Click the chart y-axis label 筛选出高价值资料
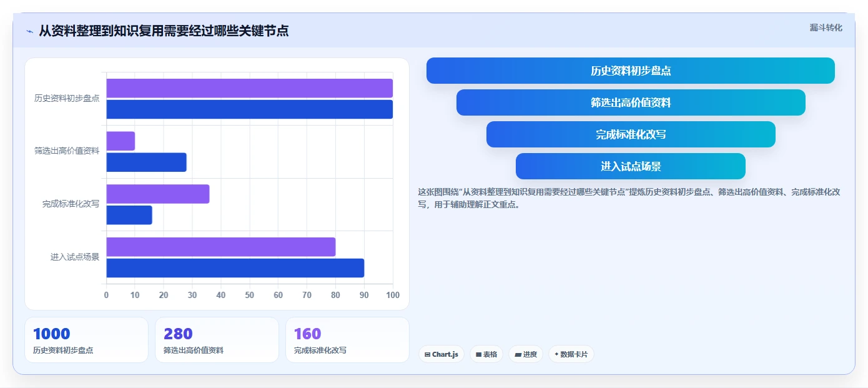The width and height of the screenshot is (868, 388). tap(67, 151)
